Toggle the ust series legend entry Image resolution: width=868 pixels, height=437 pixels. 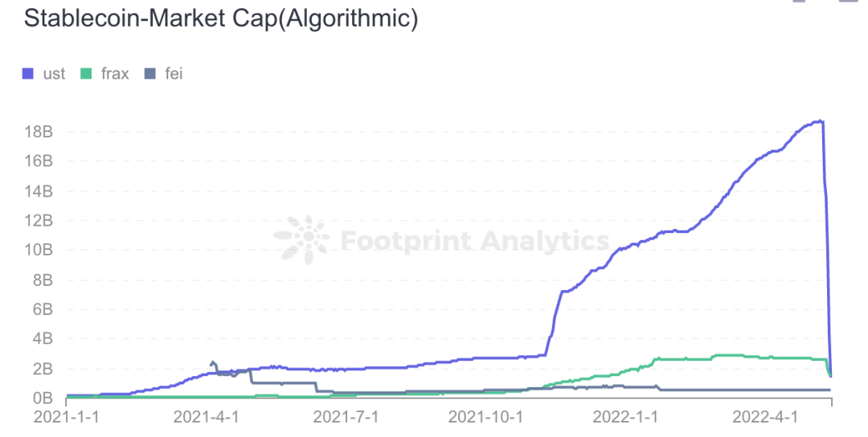click(43, 74)
